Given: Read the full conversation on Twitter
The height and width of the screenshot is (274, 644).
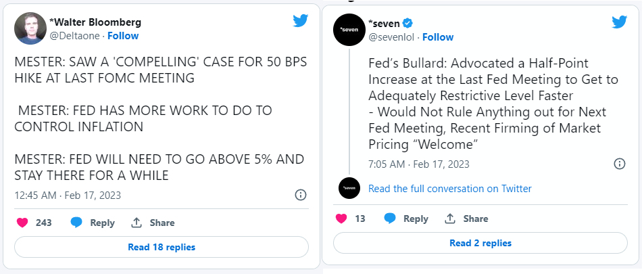Looking at the screenshot, I should (450, 189).
